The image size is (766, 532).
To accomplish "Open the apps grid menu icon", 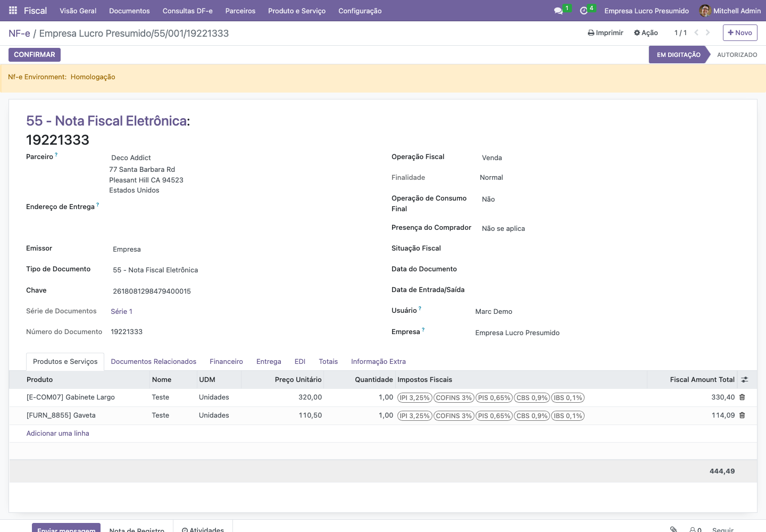I will [x=13, y=11].
